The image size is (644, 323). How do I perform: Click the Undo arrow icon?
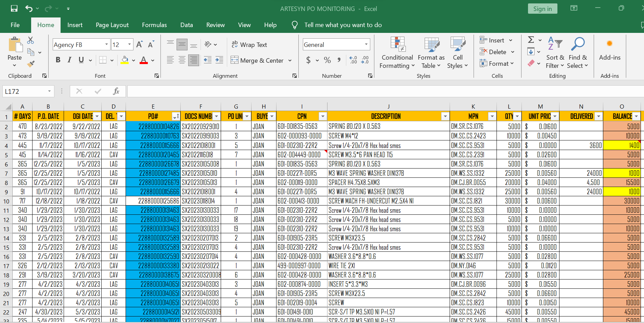point(29,9)
